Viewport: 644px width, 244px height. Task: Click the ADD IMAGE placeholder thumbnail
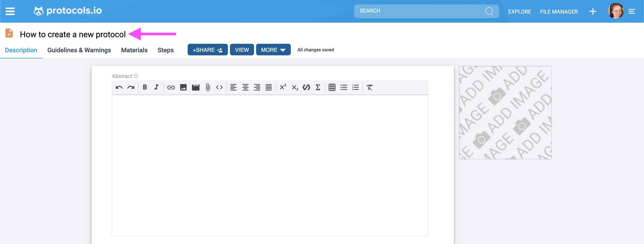coord(505,112)
